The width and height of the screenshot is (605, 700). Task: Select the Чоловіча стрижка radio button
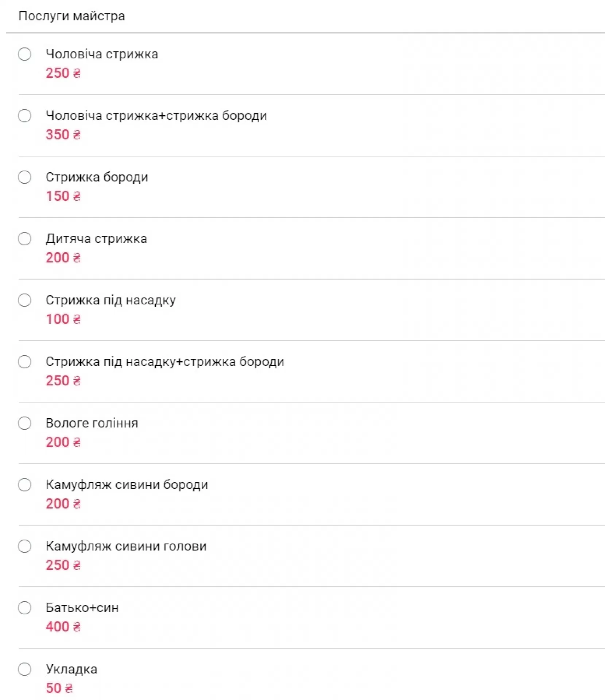[x=24, y=54]
